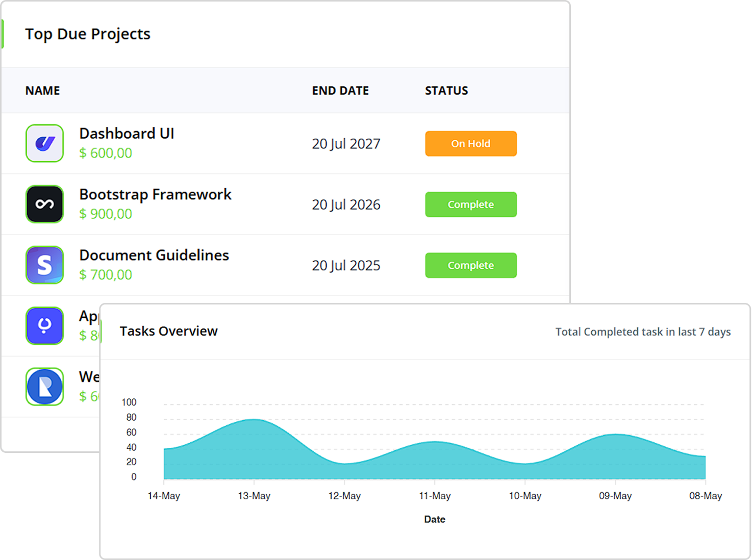
Task: Open the fourth project's blue circular-arrow icon
Action: pos(45,325)
